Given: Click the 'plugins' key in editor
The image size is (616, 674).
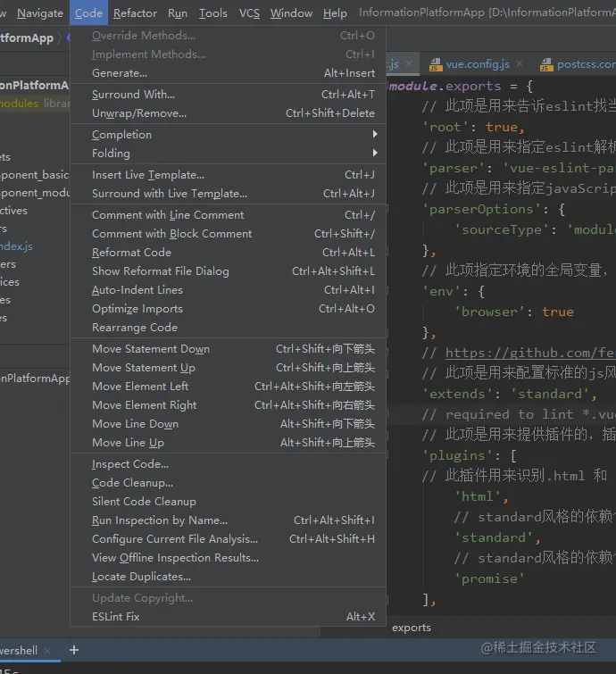Looking at the screenshot, I should pos(457,455).
